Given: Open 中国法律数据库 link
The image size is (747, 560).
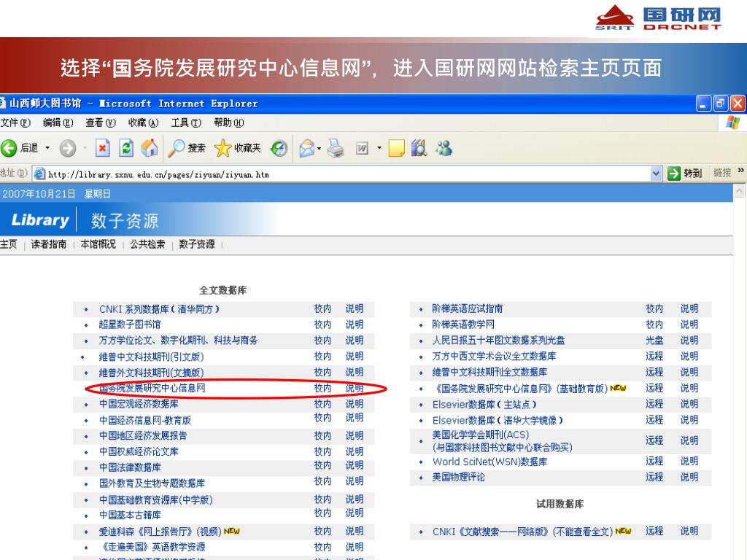Looking at the screenshot, I should (x=130, y=467).
